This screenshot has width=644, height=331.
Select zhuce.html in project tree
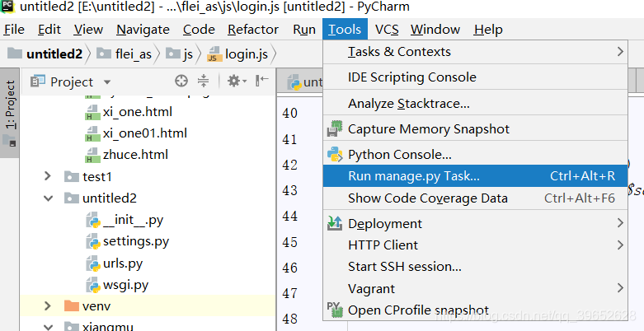pyautogui.click(x=126, y=155)
